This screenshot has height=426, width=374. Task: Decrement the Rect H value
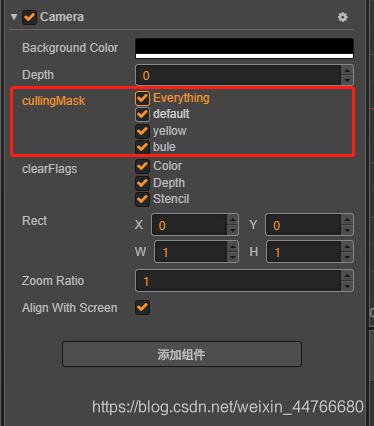click(347, 257)
